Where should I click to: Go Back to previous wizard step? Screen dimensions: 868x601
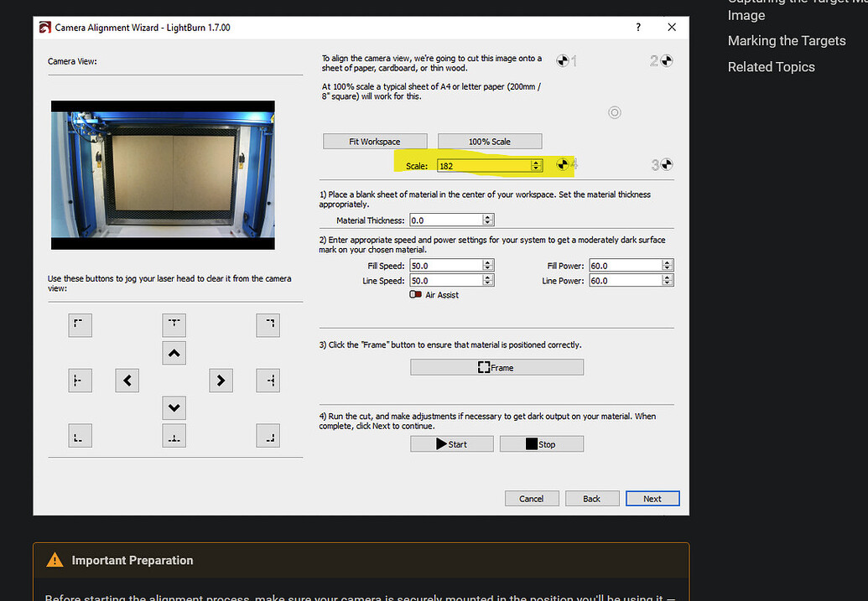592,499
